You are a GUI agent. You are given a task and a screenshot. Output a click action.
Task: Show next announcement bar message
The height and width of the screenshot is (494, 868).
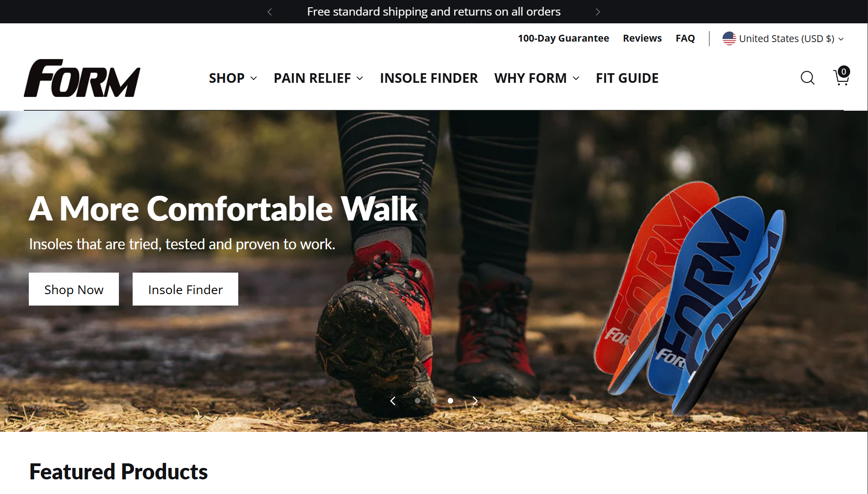pos(598,12)
